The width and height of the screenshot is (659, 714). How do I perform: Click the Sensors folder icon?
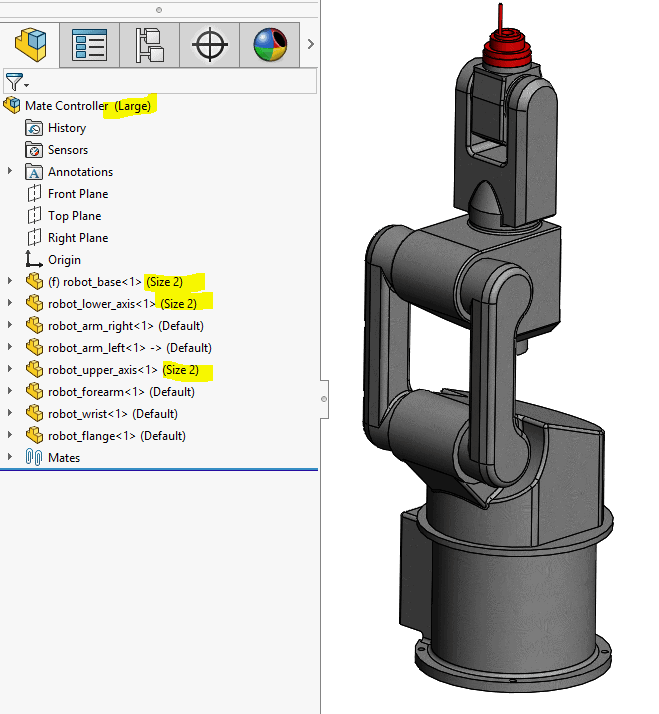[34, 150]
